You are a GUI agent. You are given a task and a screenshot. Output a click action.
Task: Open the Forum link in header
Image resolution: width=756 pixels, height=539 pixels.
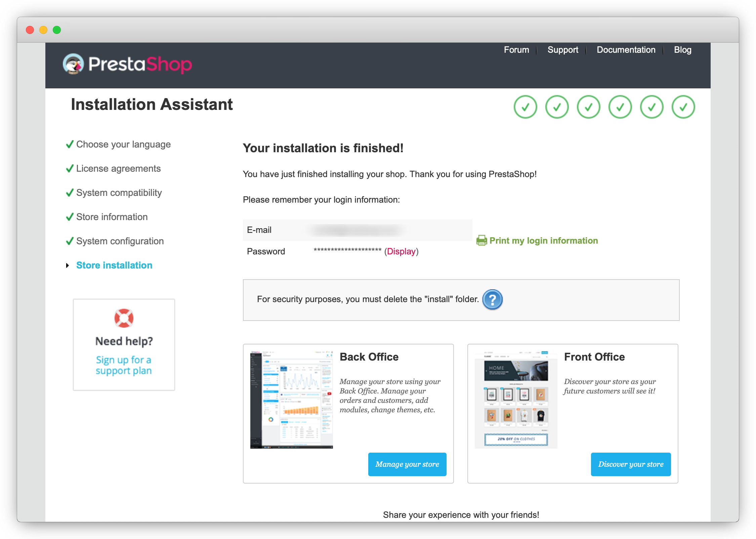tap(516, 50)
